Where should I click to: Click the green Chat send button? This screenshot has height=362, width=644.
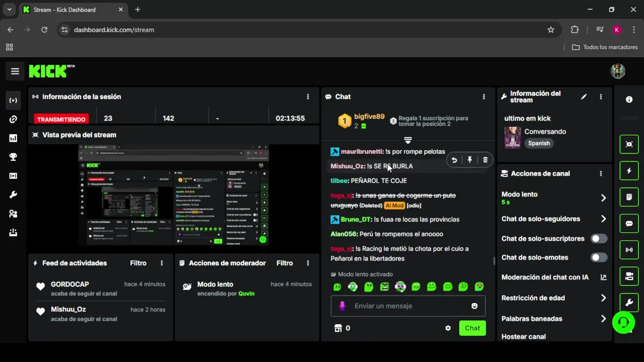[472, 328]
